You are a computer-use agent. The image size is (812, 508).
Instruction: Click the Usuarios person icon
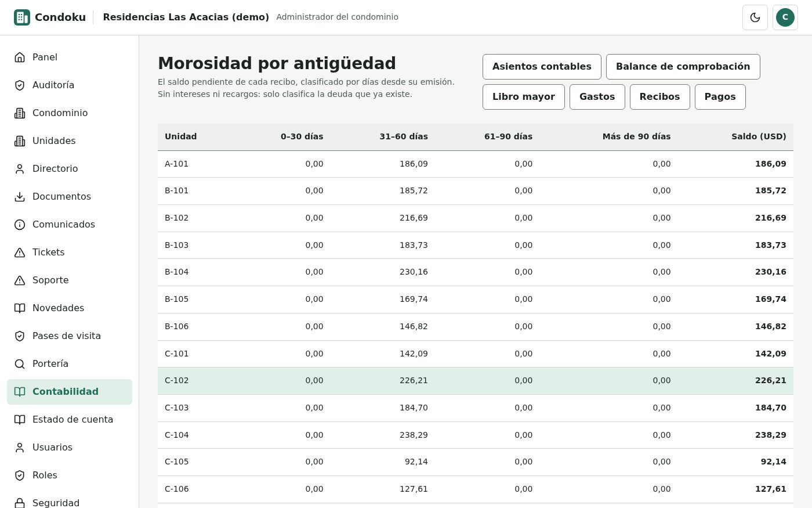[x=20, y=447]
